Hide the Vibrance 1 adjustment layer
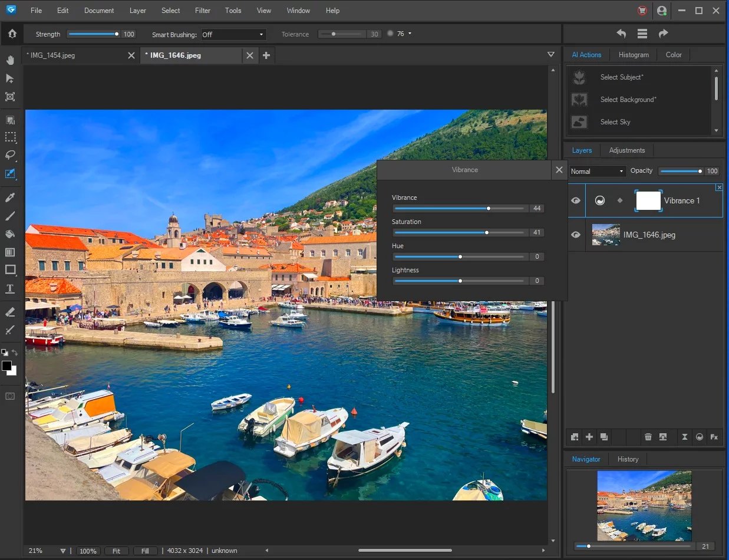 [575, 200]
